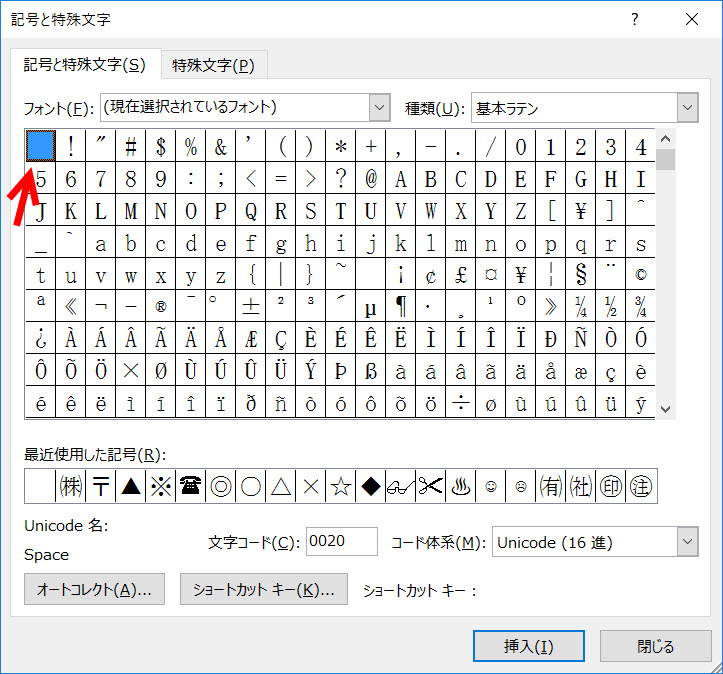Click the 文字コード input field
The height and width of the screenshot is (674, 723).
tap(341, 542)
